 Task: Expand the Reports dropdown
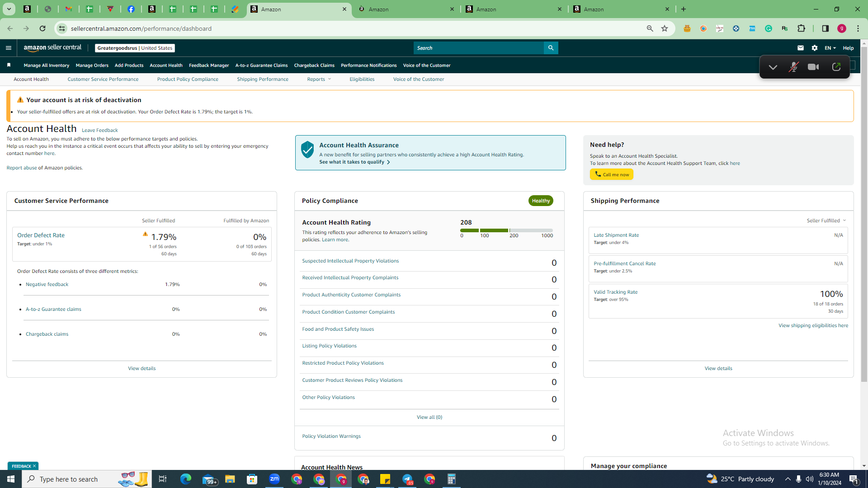click(x=319, y=79)
